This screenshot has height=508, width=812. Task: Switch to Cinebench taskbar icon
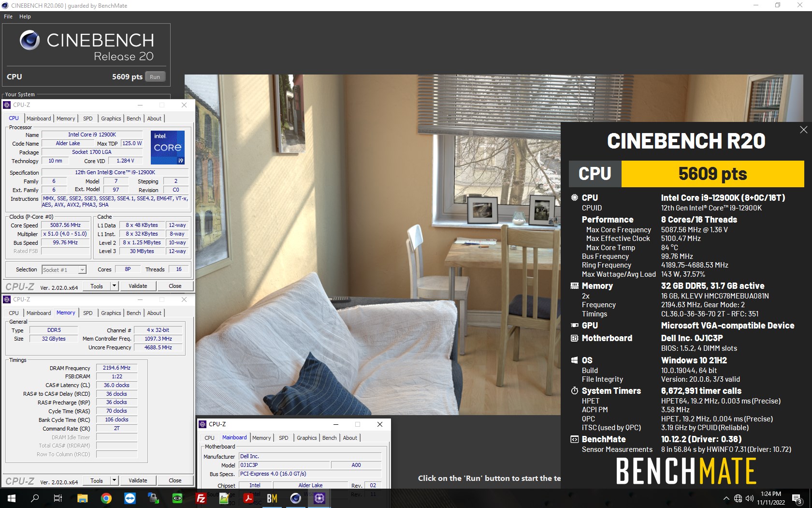[296, 498]
